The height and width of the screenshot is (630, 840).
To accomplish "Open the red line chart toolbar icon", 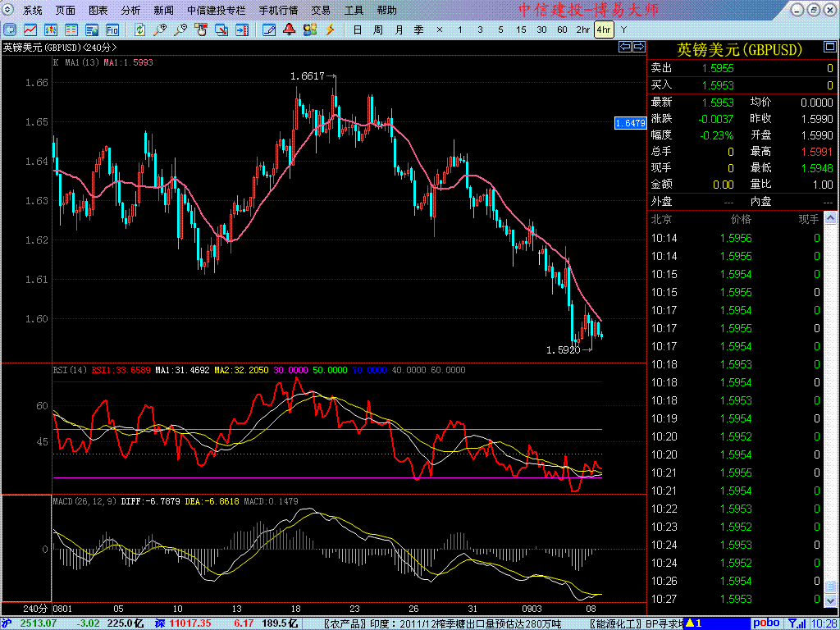I will [30, 30].
